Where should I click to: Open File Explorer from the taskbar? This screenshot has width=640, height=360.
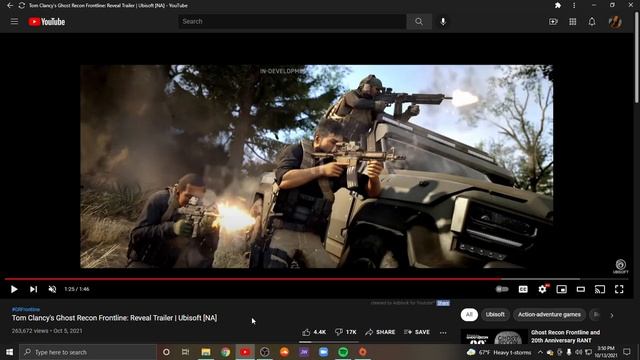pos(206,352)
